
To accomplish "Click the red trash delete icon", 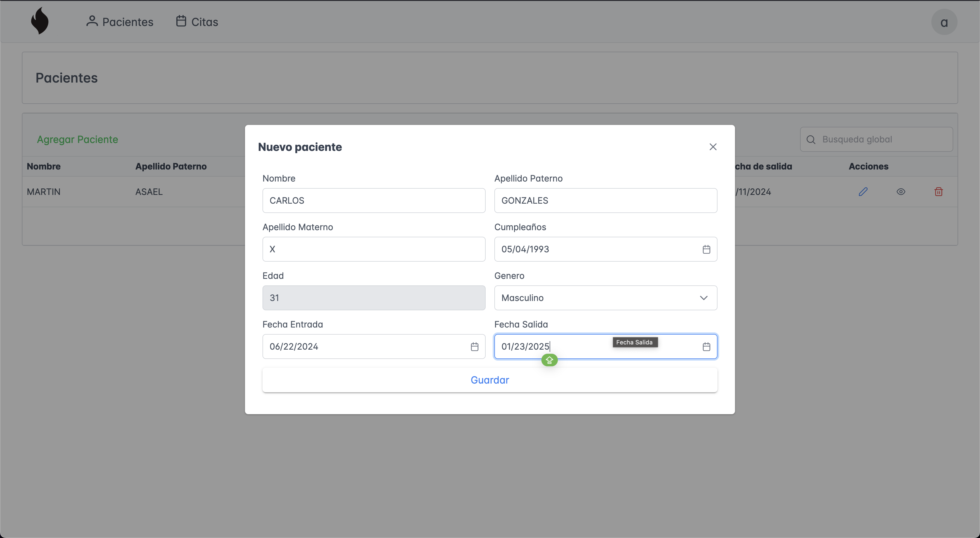I will 938,192.
